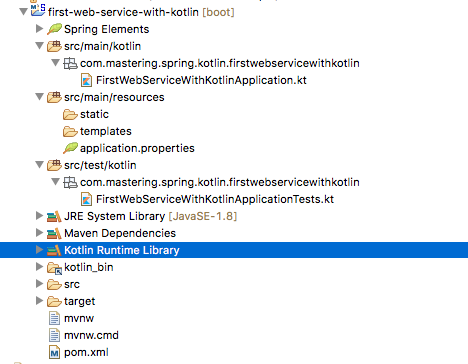Select the templates folder
Image resolution: width=468 pixels, height=364 pixels.
pos(97,131)
